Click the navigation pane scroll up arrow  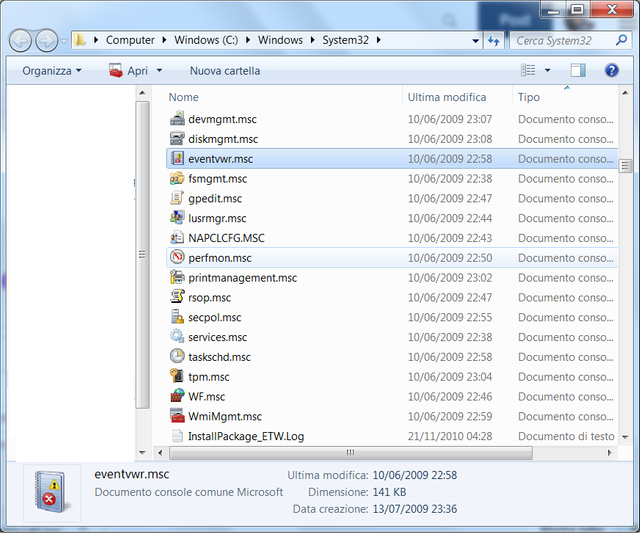point(142,93)
